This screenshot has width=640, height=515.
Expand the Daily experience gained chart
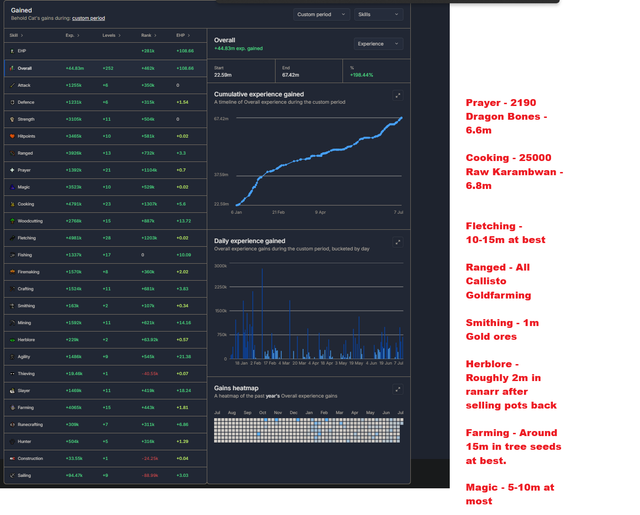tap(398, 242)
